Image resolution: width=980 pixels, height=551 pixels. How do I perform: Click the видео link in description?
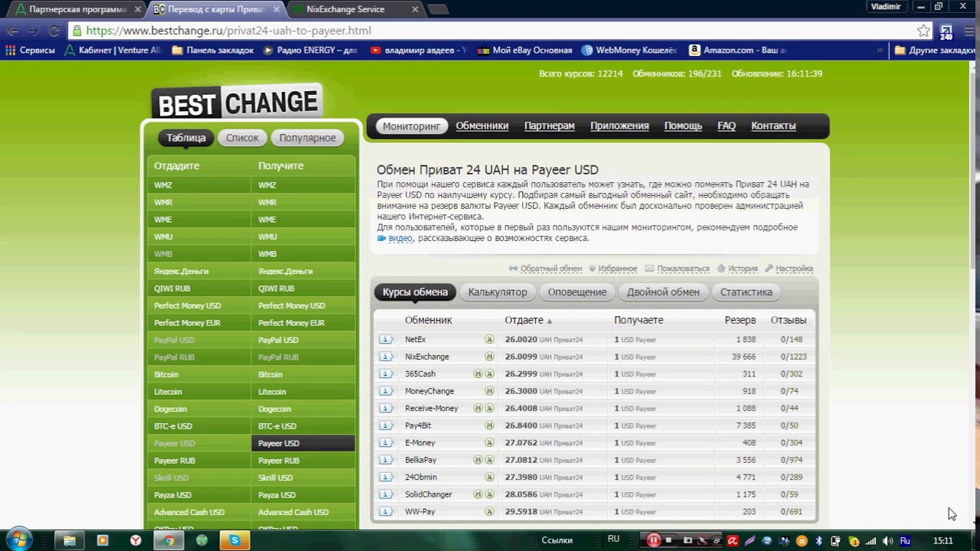(400, 238)
